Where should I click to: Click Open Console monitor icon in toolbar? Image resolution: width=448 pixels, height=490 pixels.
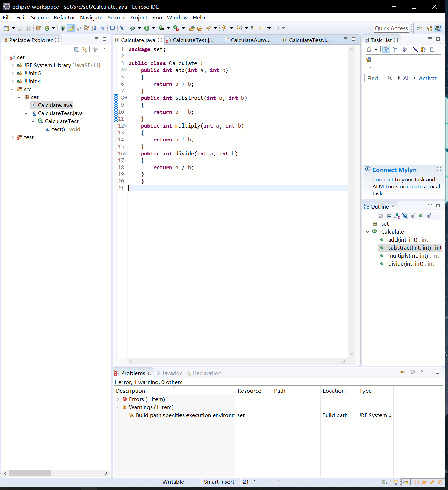[x=112, y=28]
